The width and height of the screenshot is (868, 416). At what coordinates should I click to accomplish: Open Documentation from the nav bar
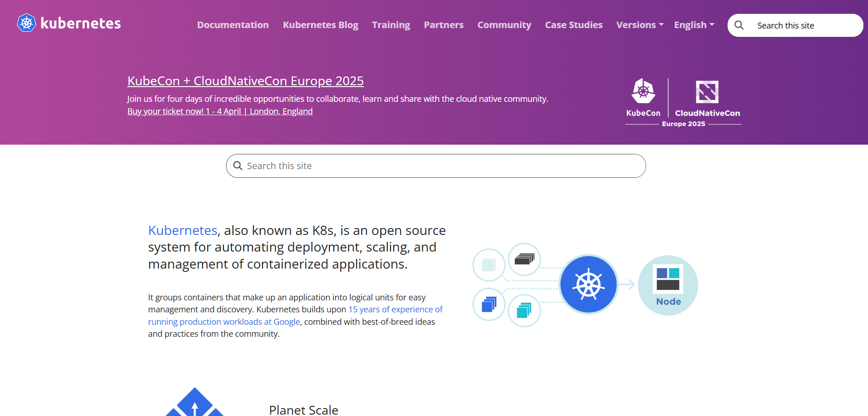233,25
